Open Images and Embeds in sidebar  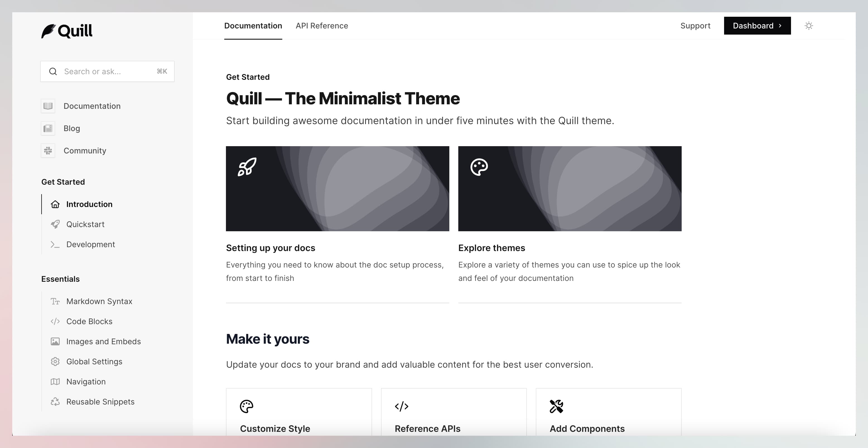click(x=103, y=341)
